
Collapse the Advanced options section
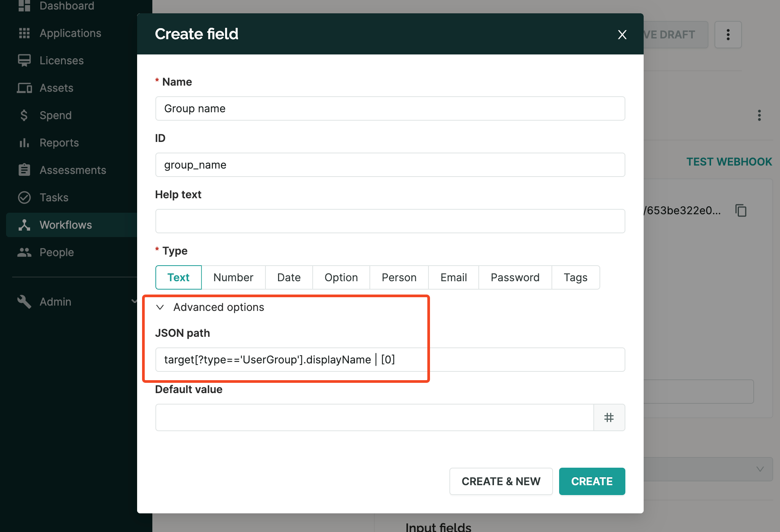pos(209,307)
